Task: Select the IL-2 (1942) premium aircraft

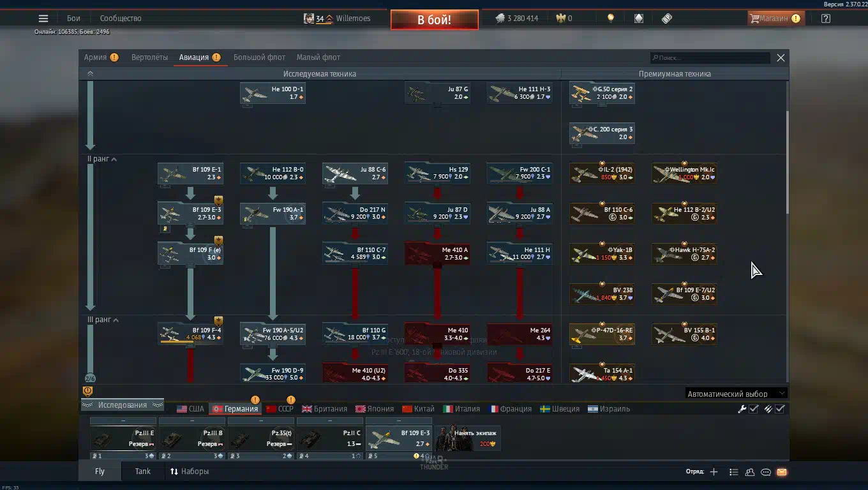Action: (602, 174)
